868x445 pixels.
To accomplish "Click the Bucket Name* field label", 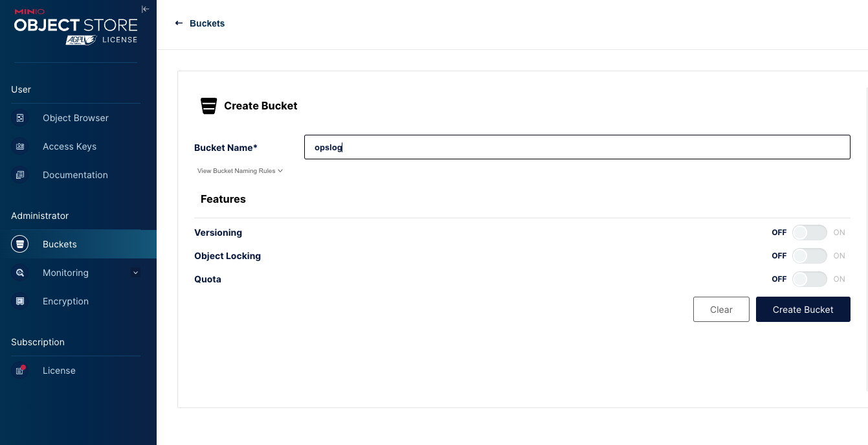I will 226,148.
